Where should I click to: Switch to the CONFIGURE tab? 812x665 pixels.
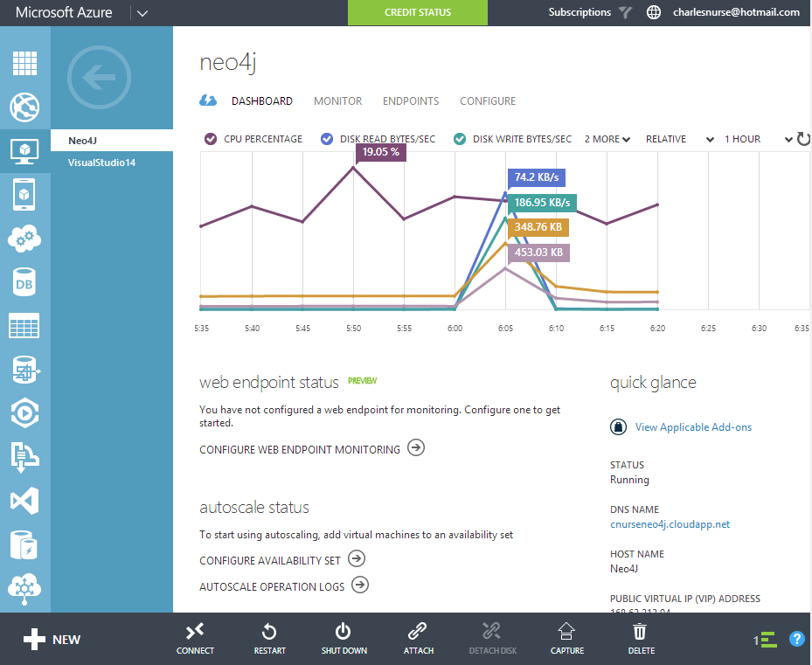(x=488, y=101)
